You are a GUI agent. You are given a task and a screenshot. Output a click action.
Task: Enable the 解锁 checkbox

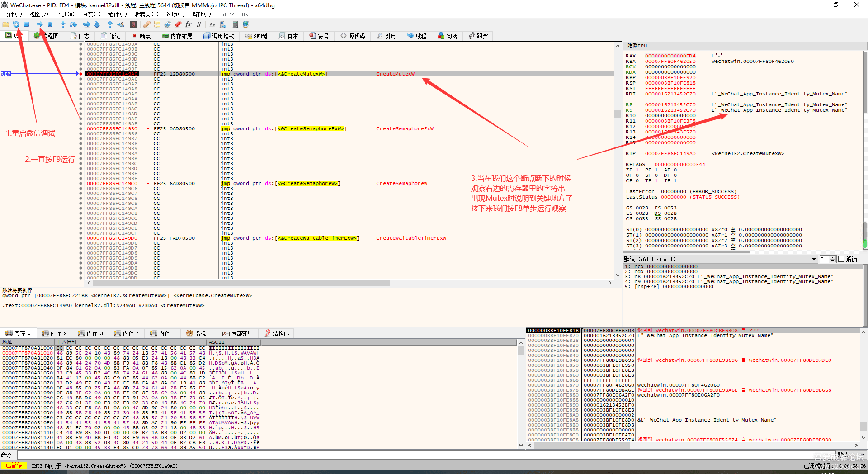[841, 259]
